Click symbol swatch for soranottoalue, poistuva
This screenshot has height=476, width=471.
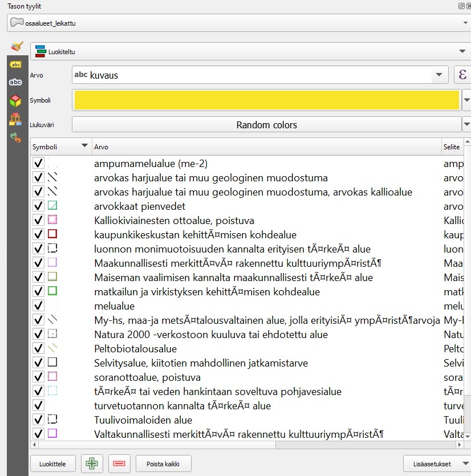click(52, 377)
